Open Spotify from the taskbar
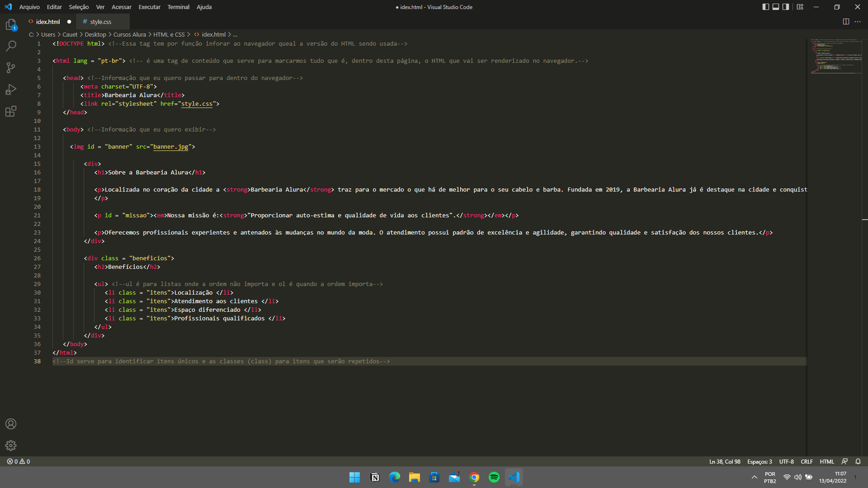Image resolution: width=868 pixels, height=488 pixels. click(494, 477)
